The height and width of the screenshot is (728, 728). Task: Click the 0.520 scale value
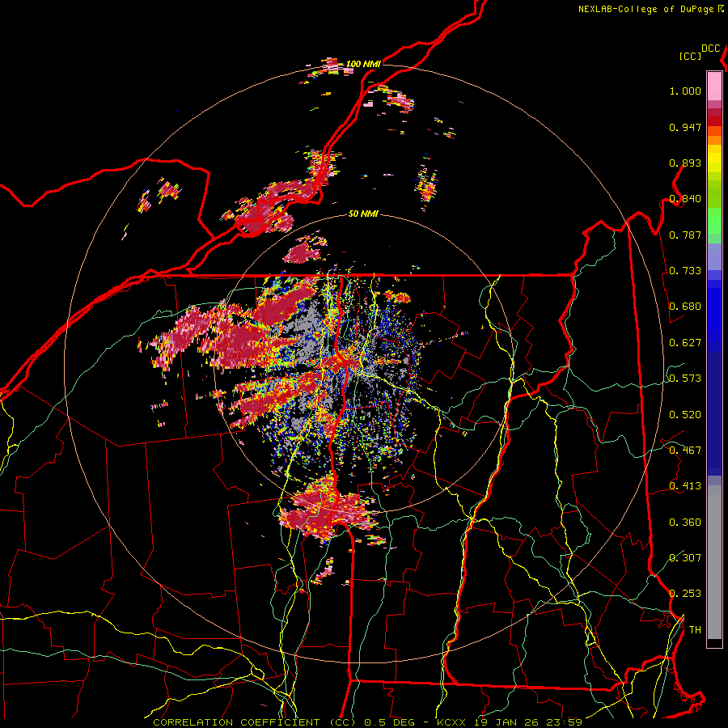point(685,415)
